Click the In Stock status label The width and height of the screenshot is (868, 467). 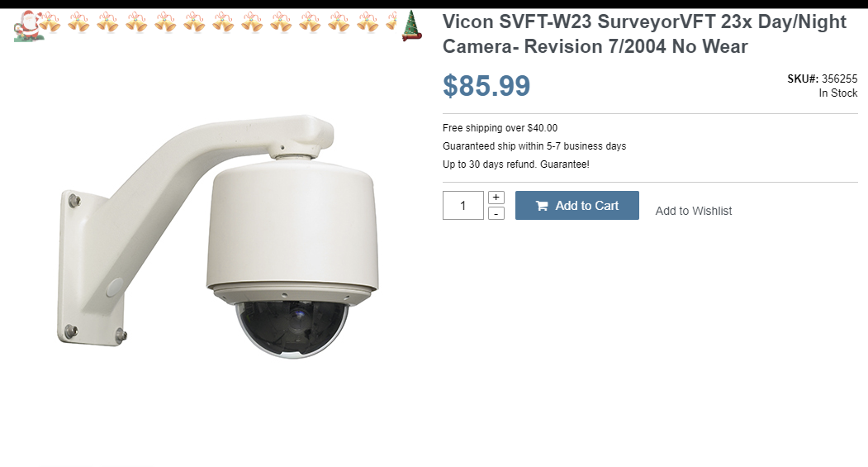point(838,93)
